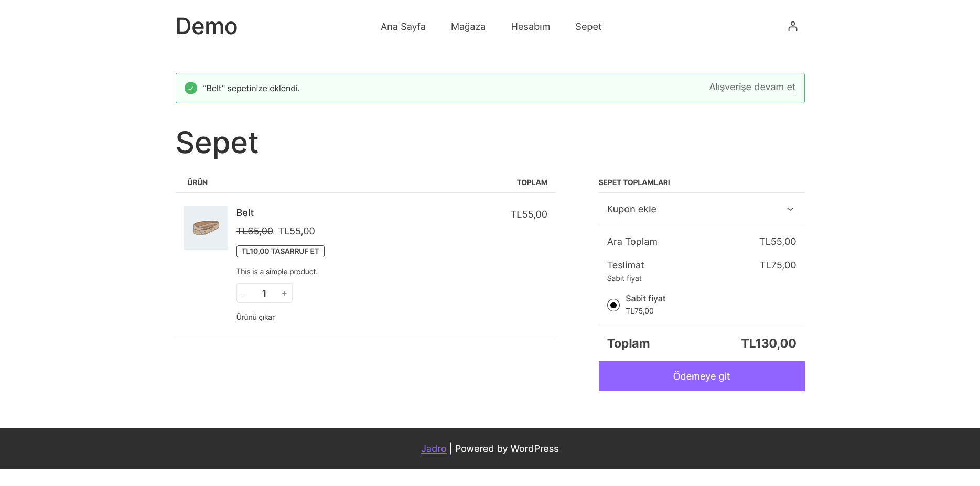Focus the Belt quantity input field
Image resolution: width=980 pixels, height=486 pixels.
(264, 294)
